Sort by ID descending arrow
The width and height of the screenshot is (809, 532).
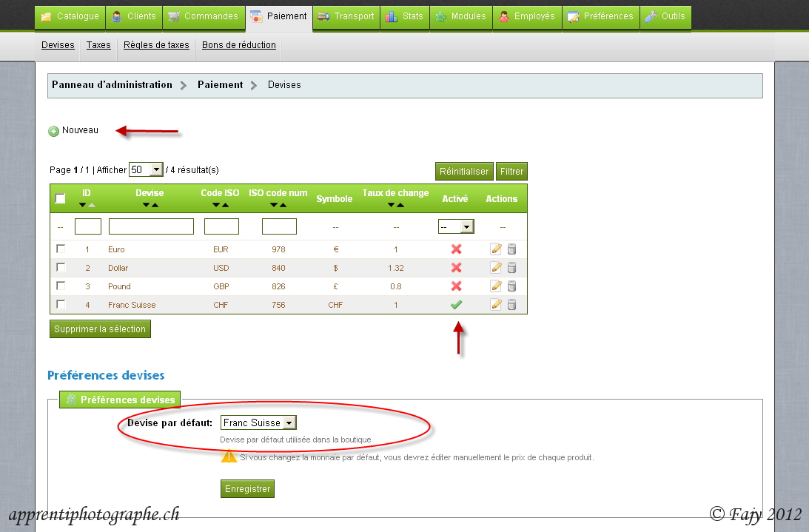82,205
